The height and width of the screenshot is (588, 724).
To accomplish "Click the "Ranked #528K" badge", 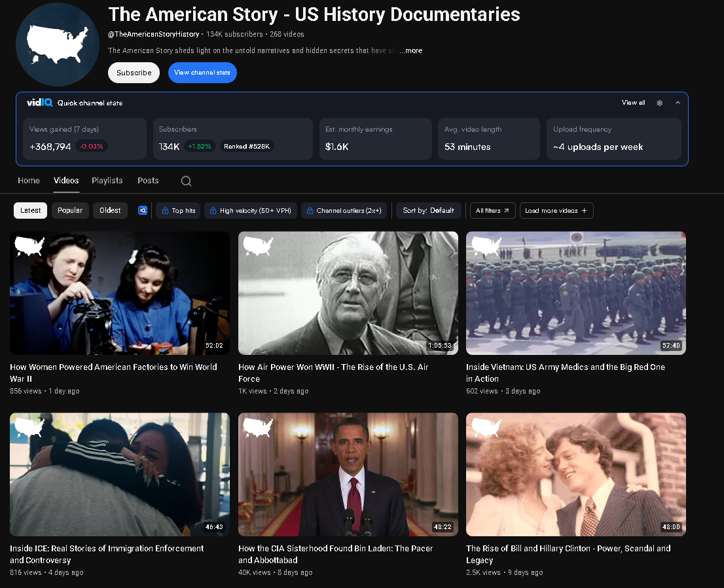I will coord(247,147).
